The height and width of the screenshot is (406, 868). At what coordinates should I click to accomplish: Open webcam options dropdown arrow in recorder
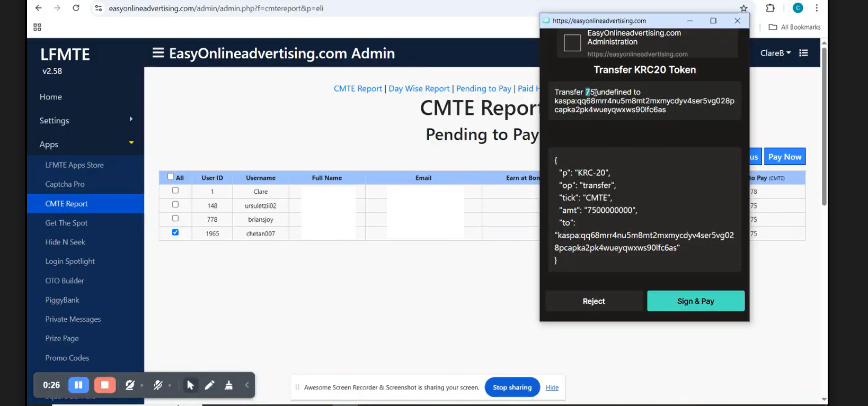142,386
